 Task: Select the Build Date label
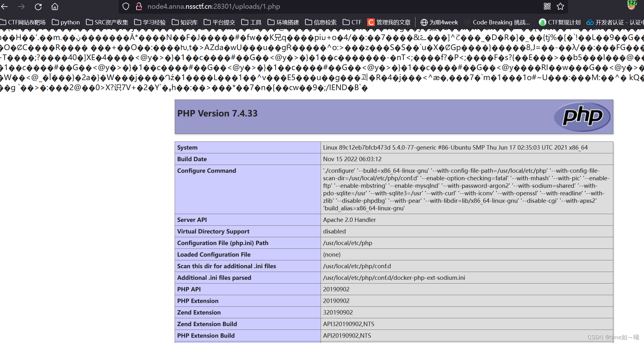click(x=192, y=159)
